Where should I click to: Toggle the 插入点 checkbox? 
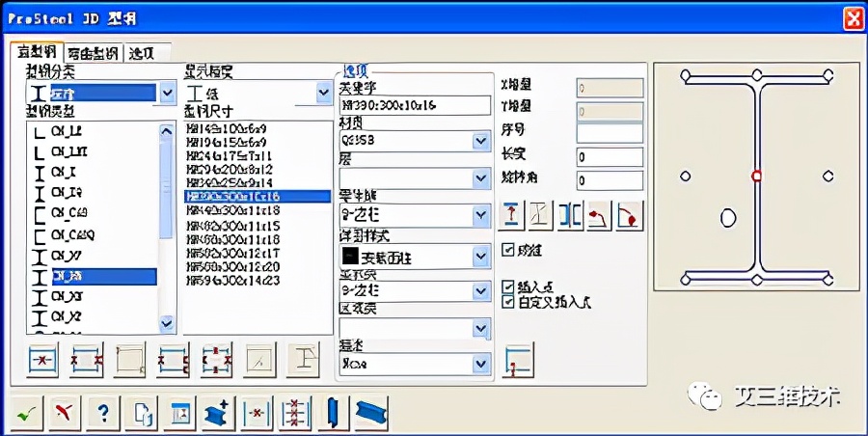tap(507, 287)
